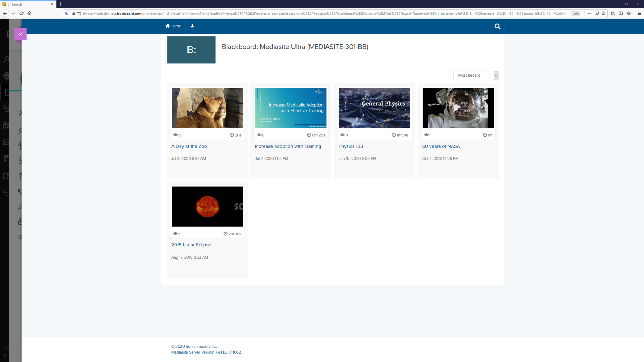This screenshot has width=644, height=362.
Task: Open the search magnifier icon
Action: 497,26
